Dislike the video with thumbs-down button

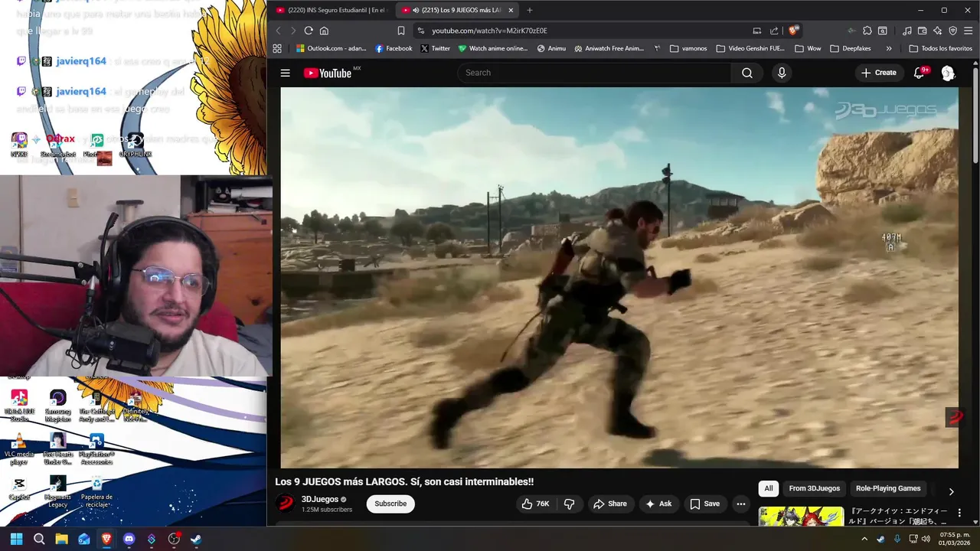pos(569,504)
